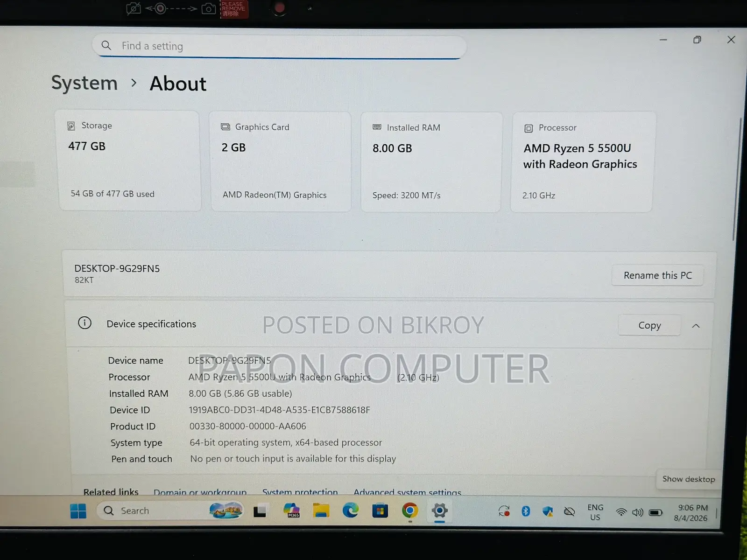Click the taskbar Search box
747x560 pixels.
pyautogui.click(x=170, y=511)
